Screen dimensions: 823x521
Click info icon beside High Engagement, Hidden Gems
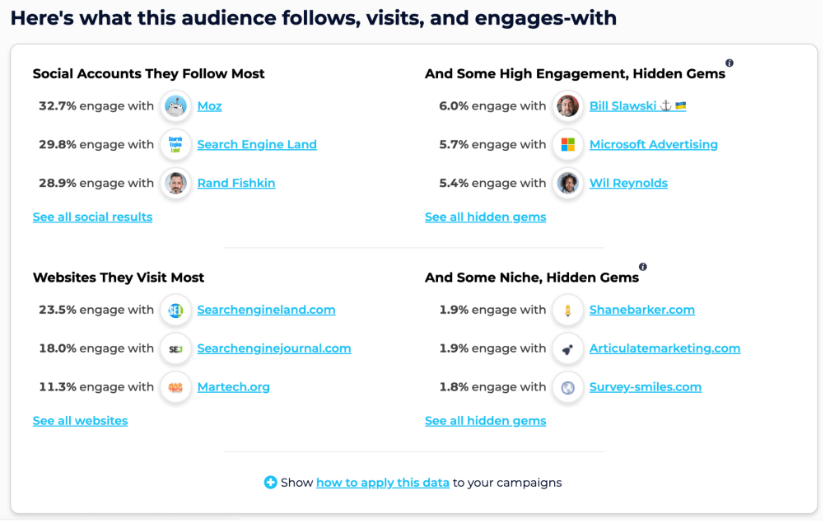coord(729,63)
